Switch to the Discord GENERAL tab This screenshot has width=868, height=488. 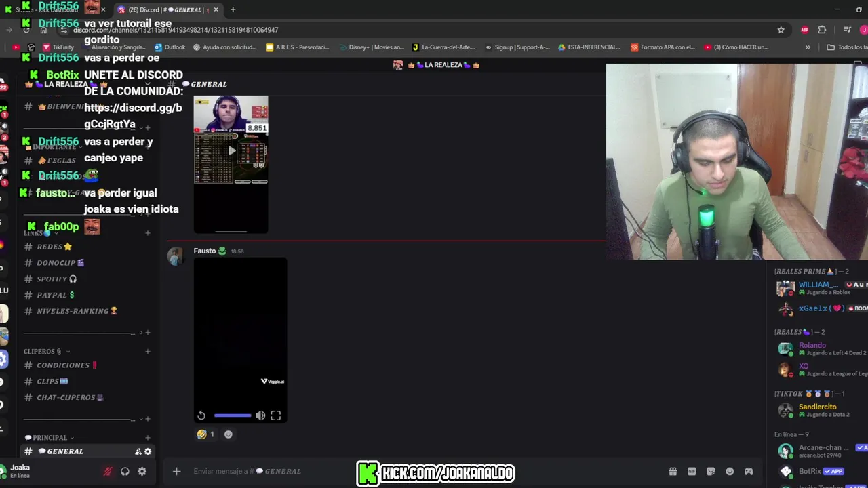point(167,9)
